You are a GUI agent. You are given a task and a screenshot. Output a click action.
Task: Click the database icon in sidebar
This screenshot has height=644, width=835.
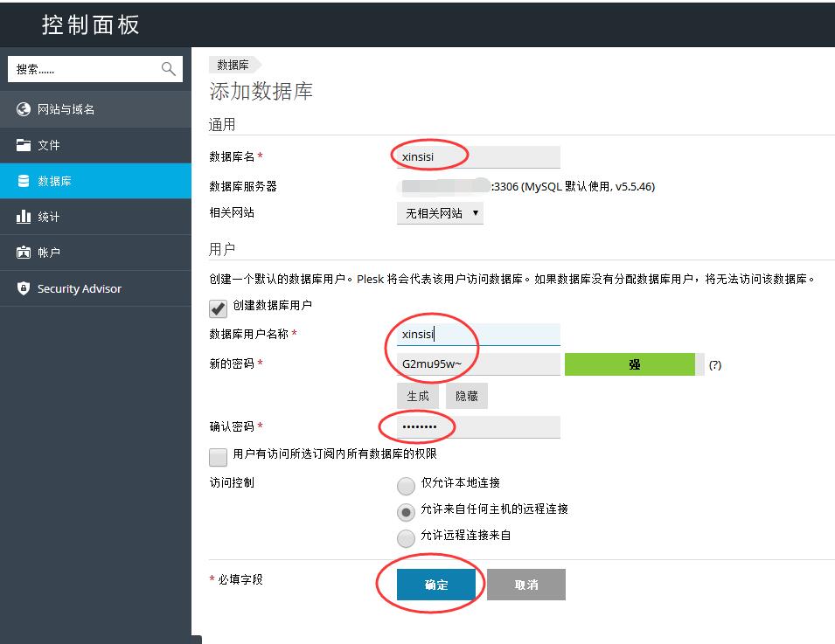tap(24, 181)
